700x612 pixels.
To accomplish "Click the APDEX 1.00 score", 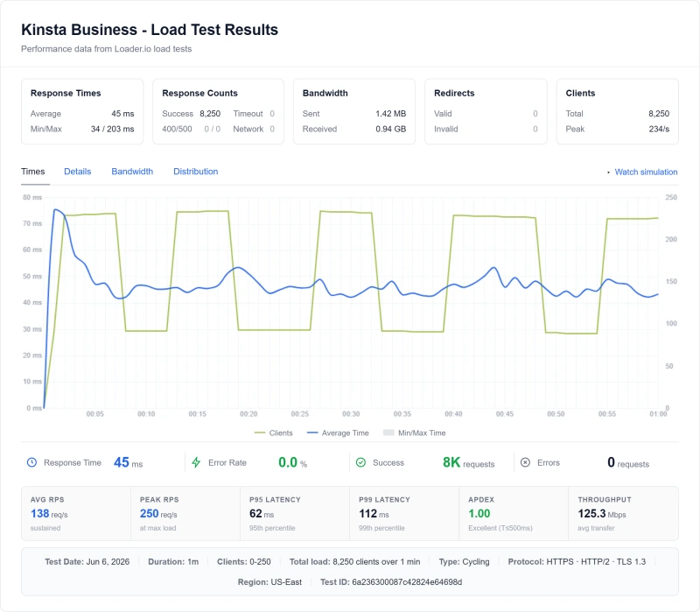I will point(479,514).
